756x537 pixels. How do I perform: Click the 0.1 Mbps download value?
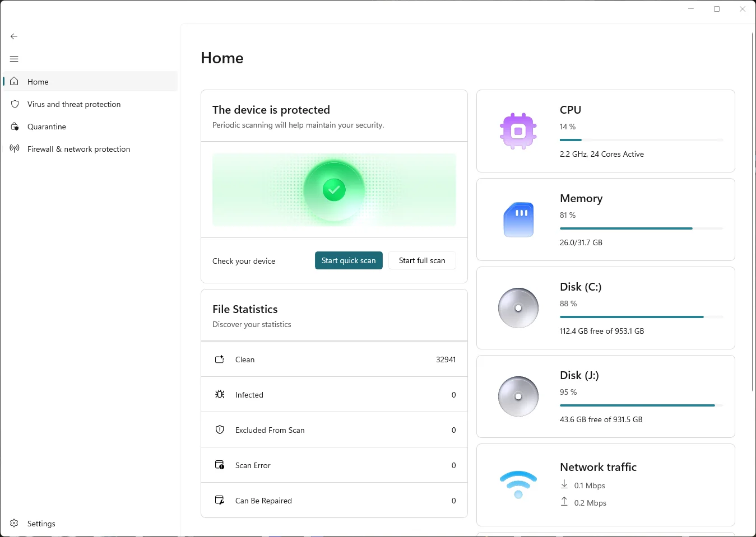coord(590,485)
